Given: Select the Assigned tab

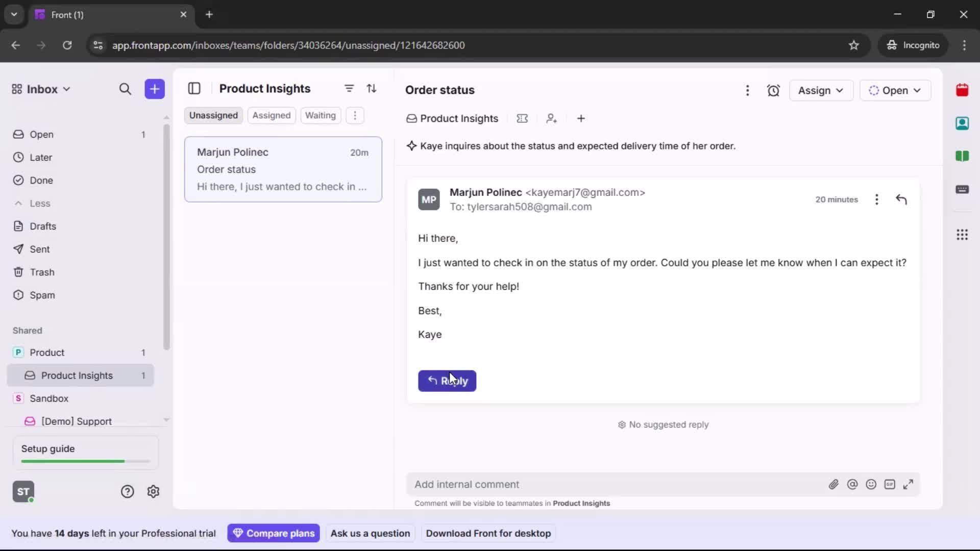Looking at the screenshot, I should tap(272, 115).
